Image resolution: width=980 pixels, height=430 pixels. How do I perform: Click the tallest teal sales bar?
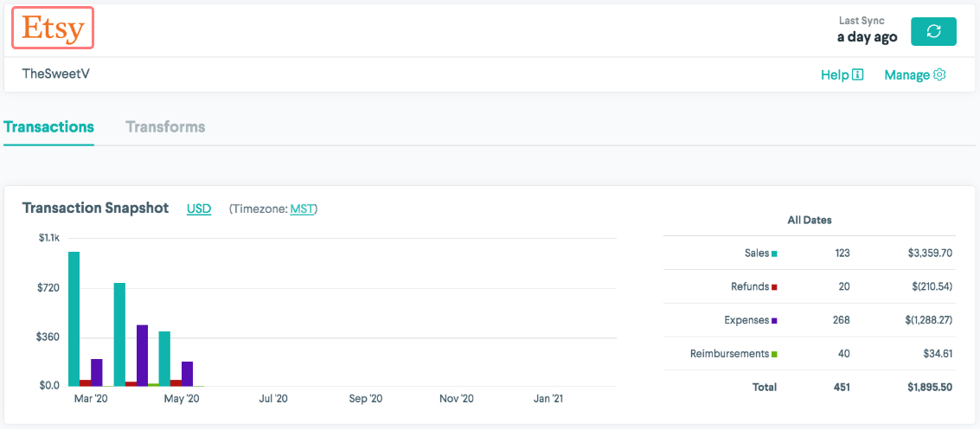coord(74,318)
